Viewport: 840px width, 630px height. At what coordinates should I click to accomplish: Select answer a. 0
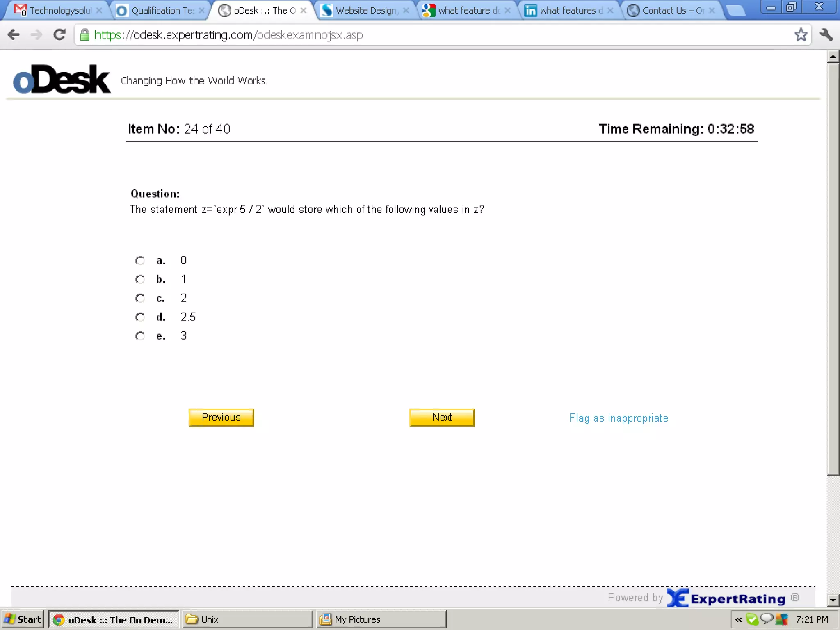tap(140, 260)
